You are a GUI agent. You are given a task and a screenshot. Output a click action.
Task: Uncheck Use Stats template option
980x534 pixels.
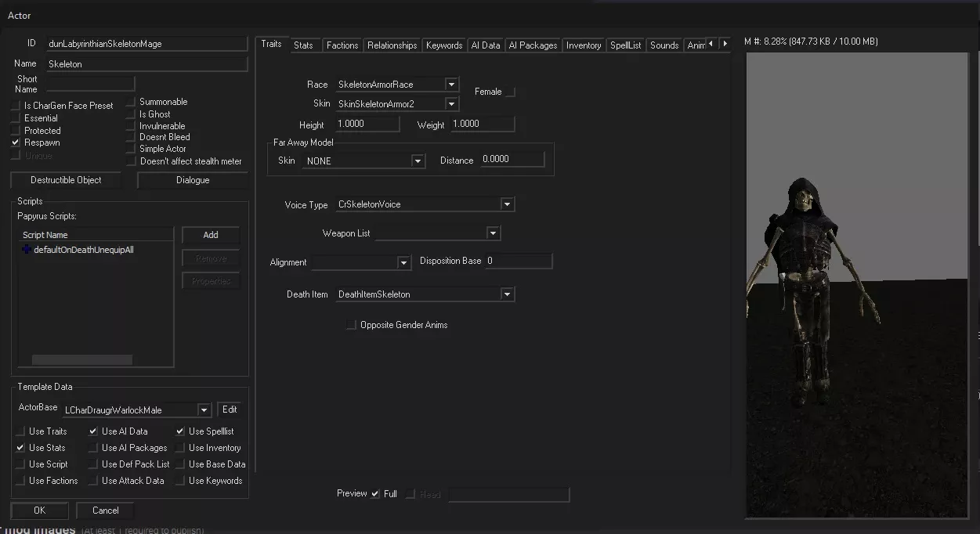click(x=20, y=448)
